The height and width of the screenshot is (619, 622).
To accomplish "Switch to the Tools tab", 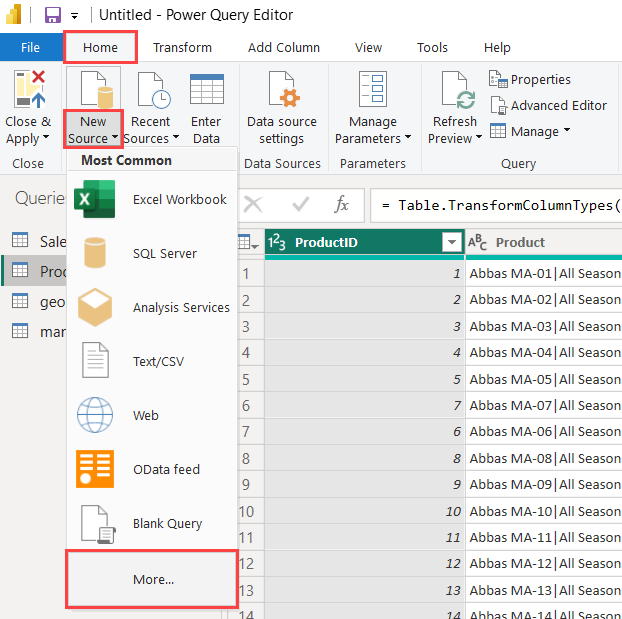I will [x=432, y=48].
